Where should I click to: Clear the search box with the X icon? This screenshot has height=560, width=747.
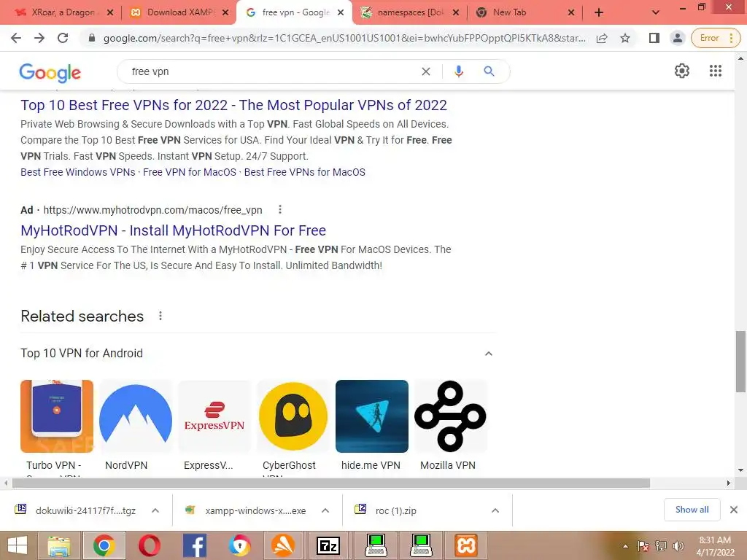point(426,71)
